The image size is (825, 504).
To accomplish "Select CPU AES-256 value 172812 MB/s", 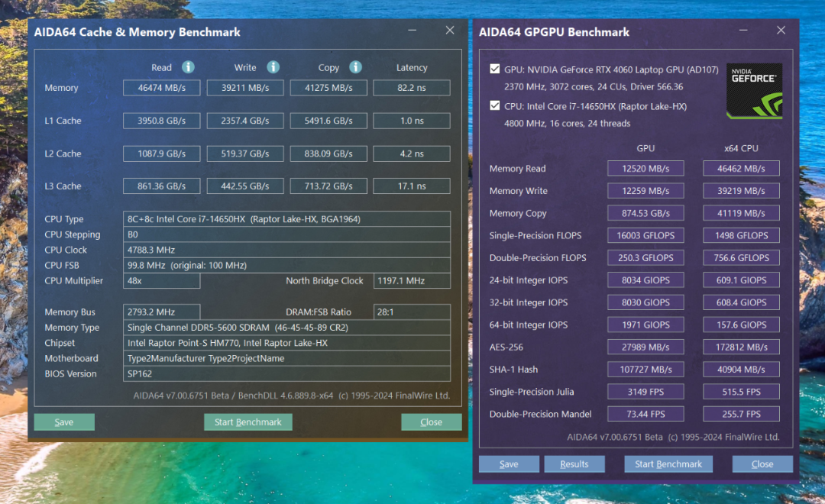I will pyautogui.click(x=741, y=347).
